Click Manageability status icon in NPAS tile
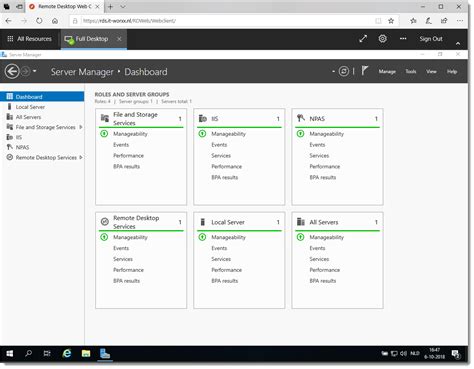 pyautogui.click(x=300, y=134)
